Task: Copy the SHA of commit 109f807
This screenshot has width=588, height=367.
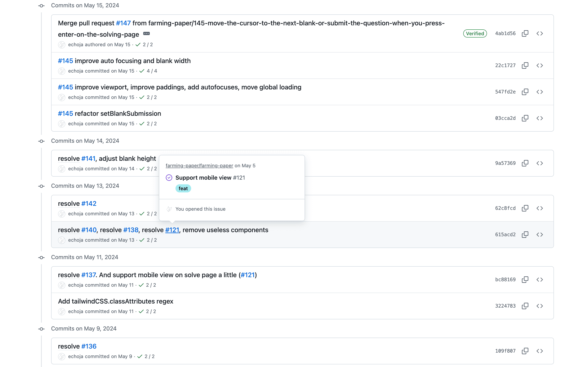Action: tap(525, 351)
